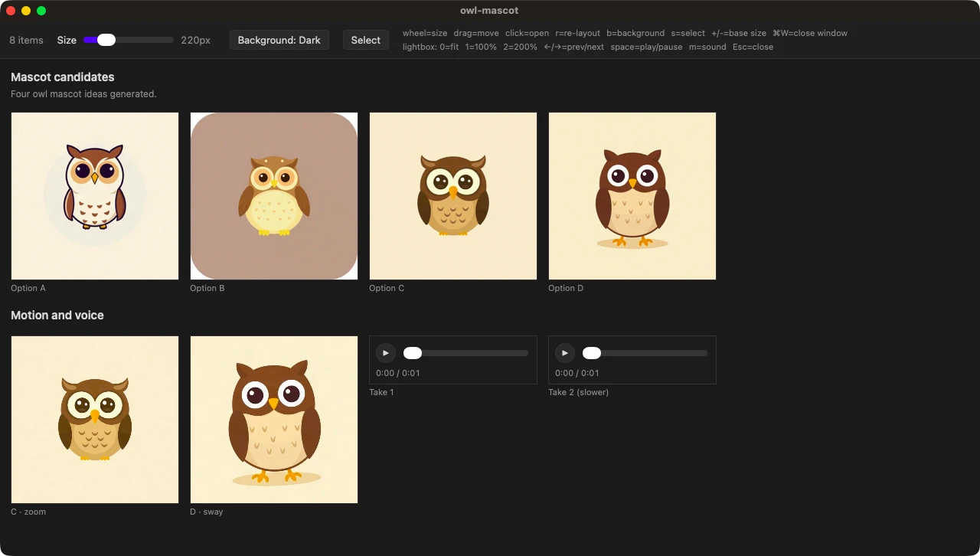Viewport: 980px width, 556px height.
Task: Click the Take 1 caption
Action: 381,392
